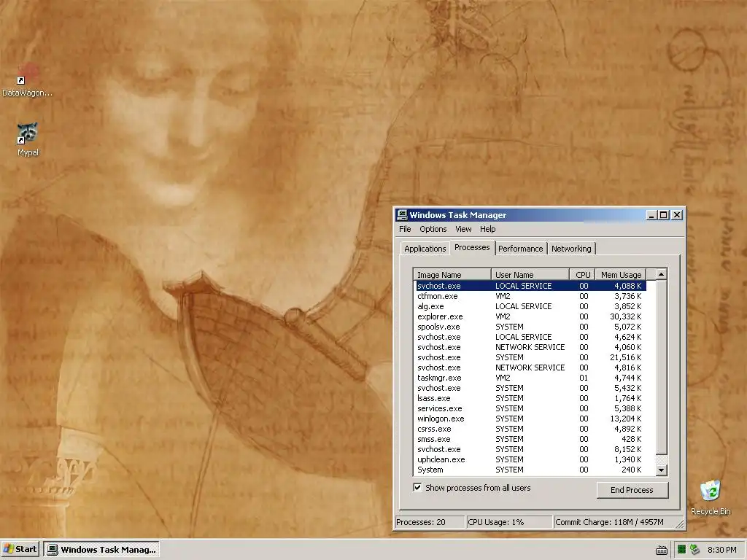Click the green CPU usage tray icon
Viewport: 747px width, 560px height.
pyautogui.click(x=682, y=550)
